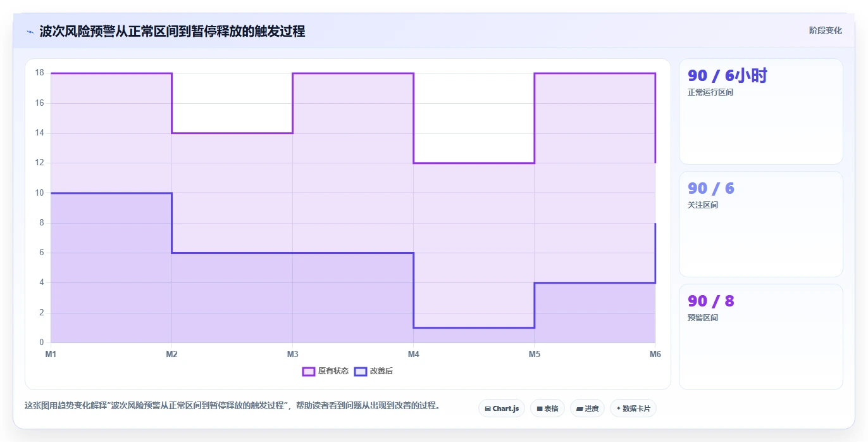
Task: Select the 关注区间 data card
Action: click(x=760, y=224)
